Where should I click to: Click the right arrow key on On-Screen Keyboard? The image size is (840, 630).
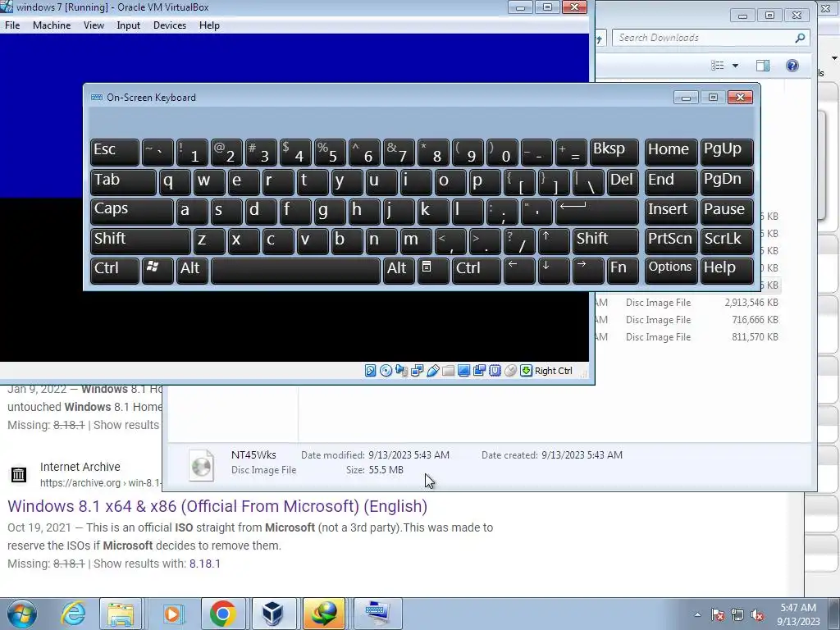(x=587, y=270)
